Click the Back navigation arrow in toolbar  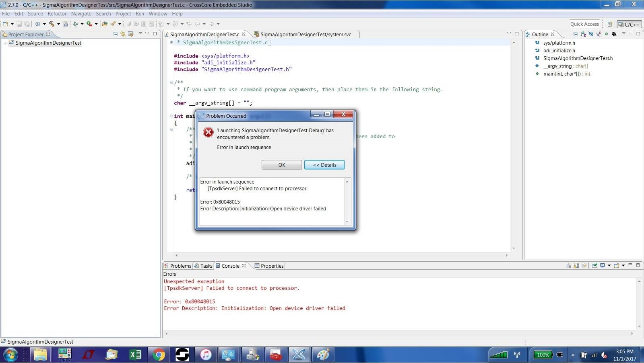coord(197,24)
